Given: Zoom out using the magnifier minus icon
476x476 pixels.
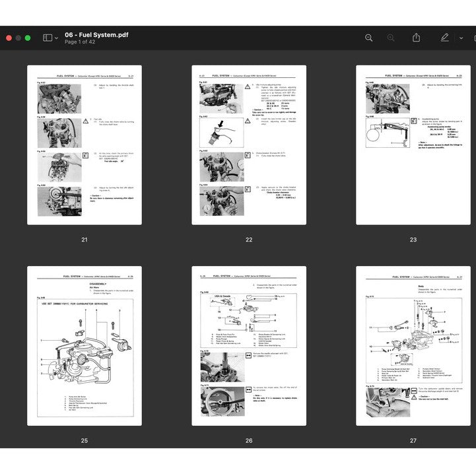Looking at the screenshot, I should [368, 38].
